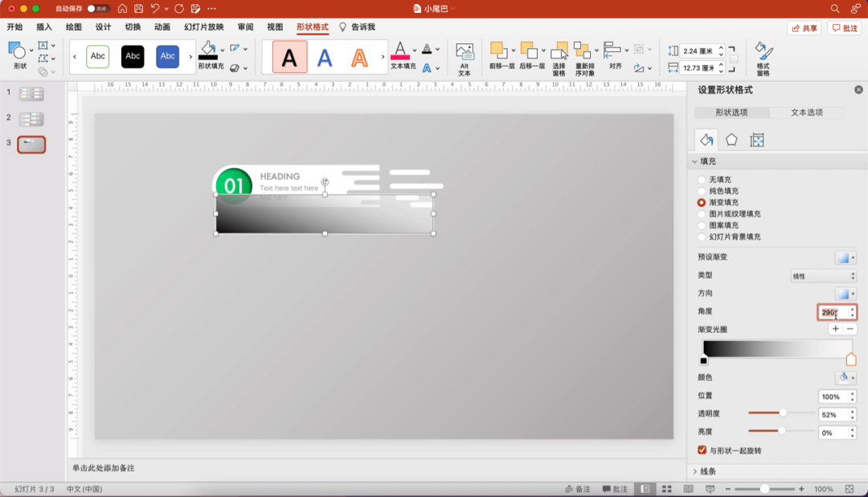Click the Alt Text (Alt 文本) icon
The height and width of the screenshot is (497, 868).
(465, 52)
